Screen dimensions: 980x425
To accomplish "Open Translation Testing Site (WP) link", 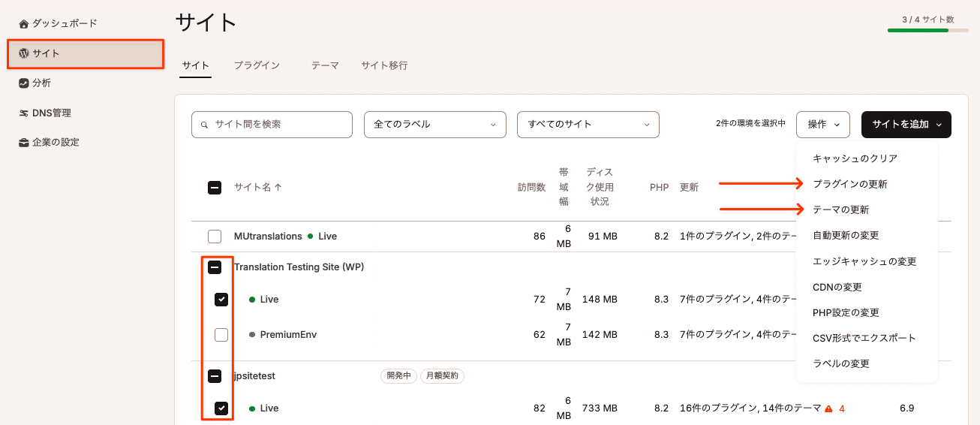I will coord(299,267).
